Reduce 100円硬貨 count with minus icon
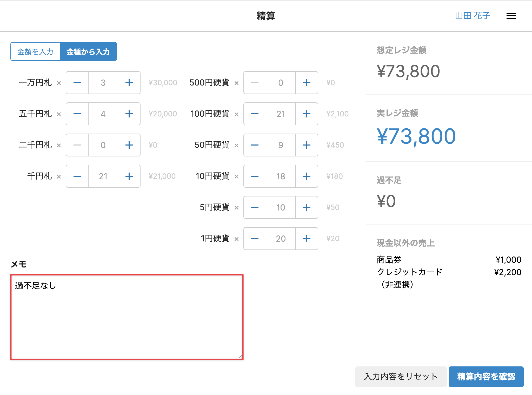This screenshot has height=395, width=532. (x=255, y=114)
